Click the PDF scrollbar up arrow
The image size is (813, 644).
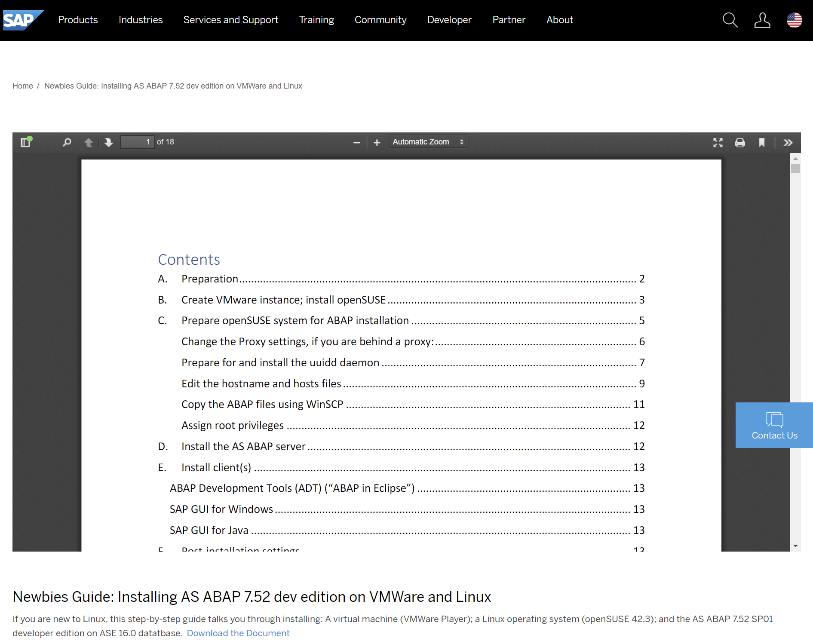pyautogui.click(x=795, y=159)
